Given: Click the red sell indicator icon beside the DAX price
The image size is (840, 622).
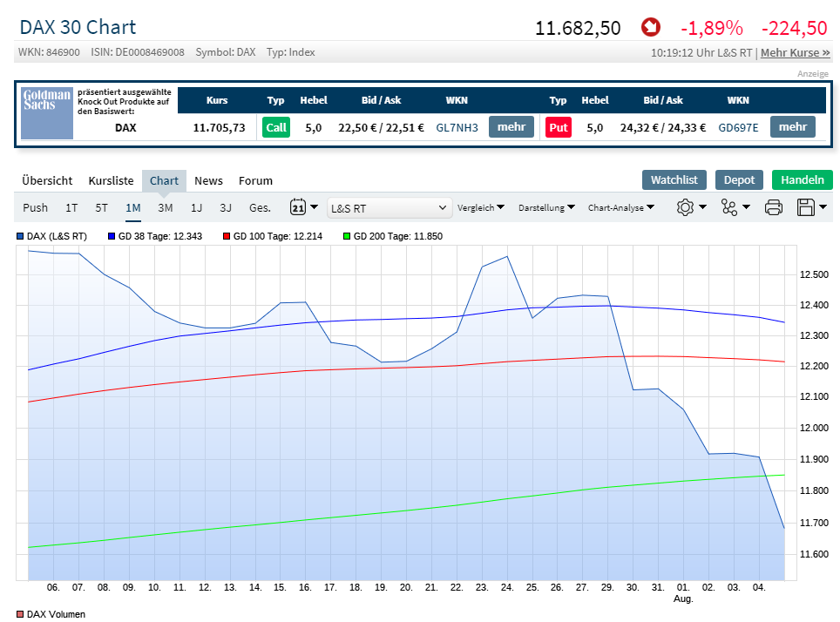Looking at the screenshot, I should pyautogui.click(x=650, y=27).
